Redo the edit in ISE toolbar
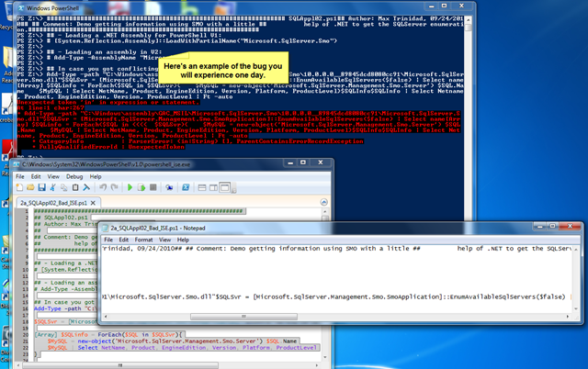Screen dimensions: 588x369 (x=114, y=187)
